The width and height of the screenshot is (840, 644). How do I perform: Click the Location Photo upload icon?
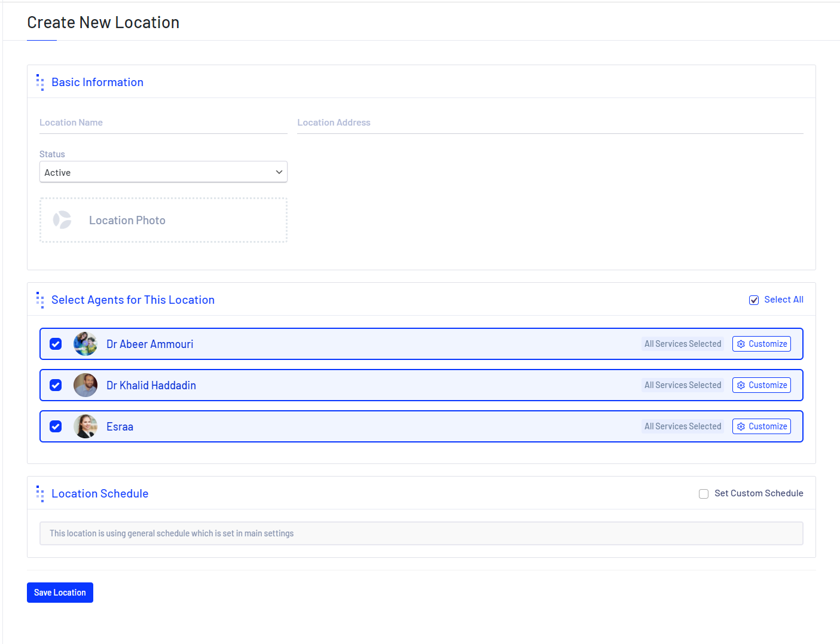click(x=62, y=220)
